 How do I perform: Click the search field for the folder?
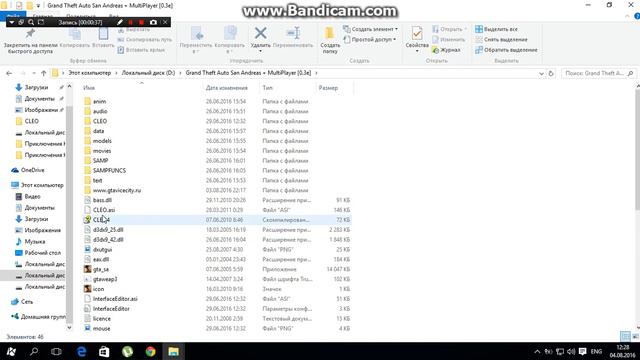[598, 73]
